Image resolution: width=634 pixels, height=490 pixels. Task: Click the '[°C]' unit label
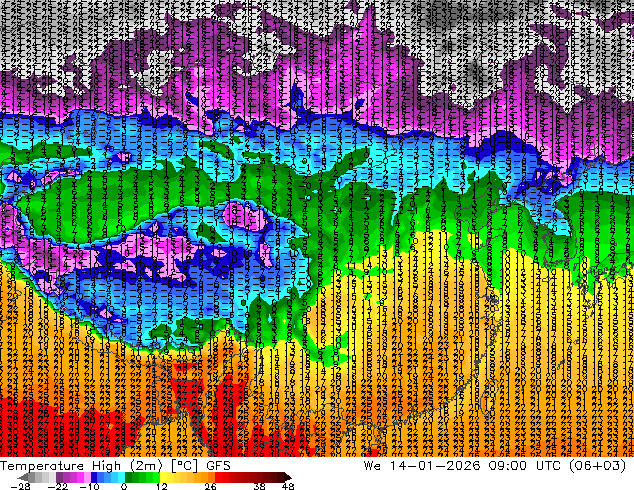tap(184, 465)
